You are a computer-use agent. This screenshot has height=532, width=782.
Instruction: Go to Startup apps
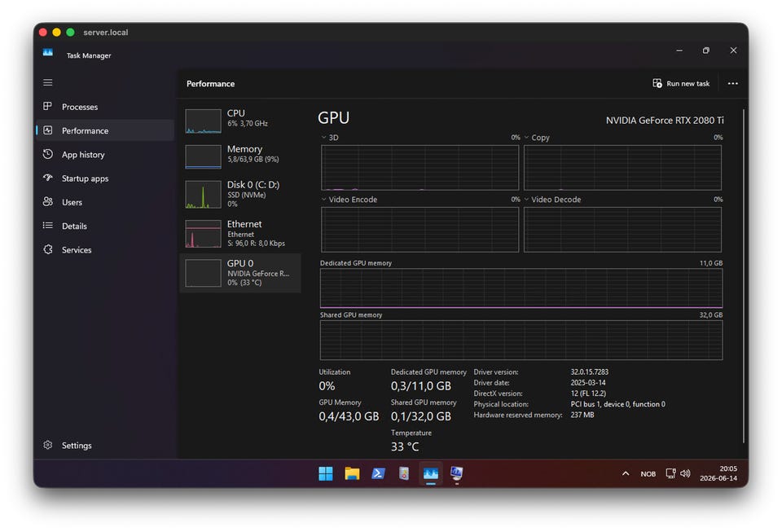[x=105, y=178]
